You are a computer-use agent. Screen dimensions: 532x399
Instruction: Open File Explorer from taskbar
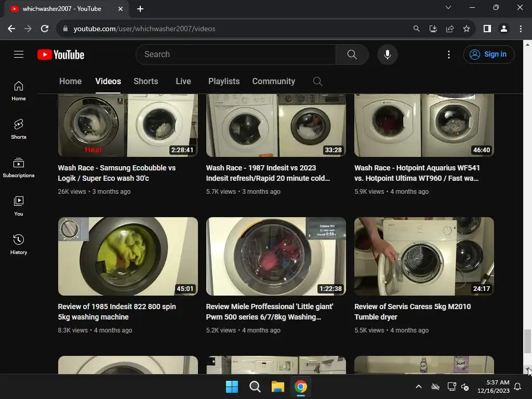coord(277,387)
